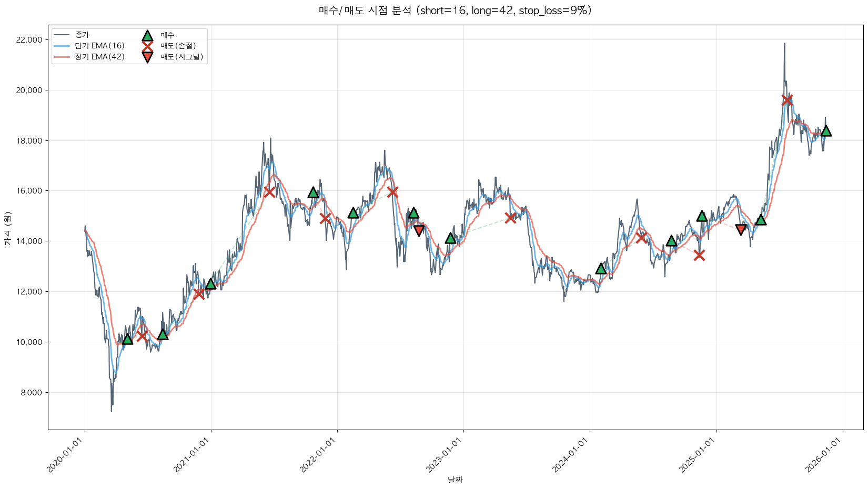Click the 장기 EMA(42) legend label
This screenshot has height=489, width=868.
pyautogui.click(x=99, y=57)
